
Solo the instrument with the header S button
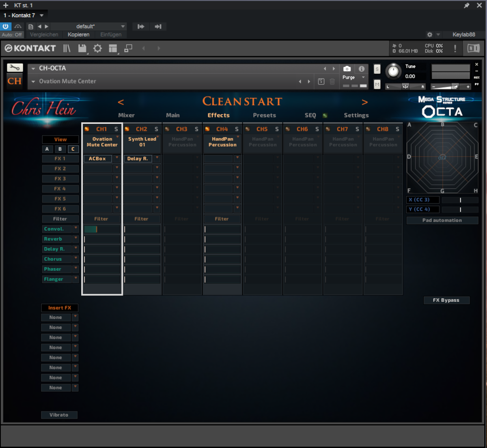pyautogui.click(x=377, y=69)
